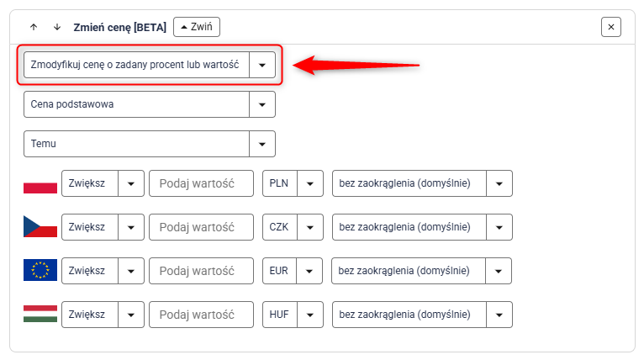This screenshot has width=644, height=360.
Task: Click the Hungarian flag icon
Action: click(40, 315)
